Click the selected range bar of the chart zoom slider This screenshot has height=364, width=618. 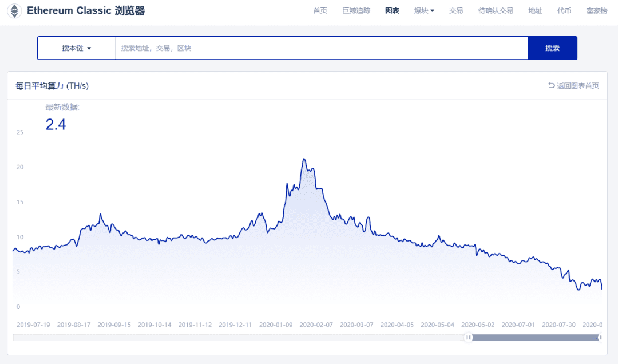pyautogui.click(x=535, y=337)
